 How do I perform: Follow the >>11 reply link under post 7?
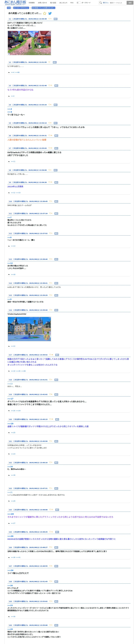[x=13, y=162]
